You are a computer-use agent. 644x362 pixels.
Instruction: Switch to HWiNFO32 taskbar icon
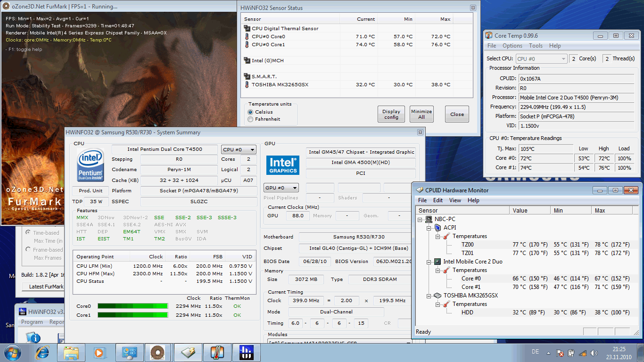(x=246, y=352)
